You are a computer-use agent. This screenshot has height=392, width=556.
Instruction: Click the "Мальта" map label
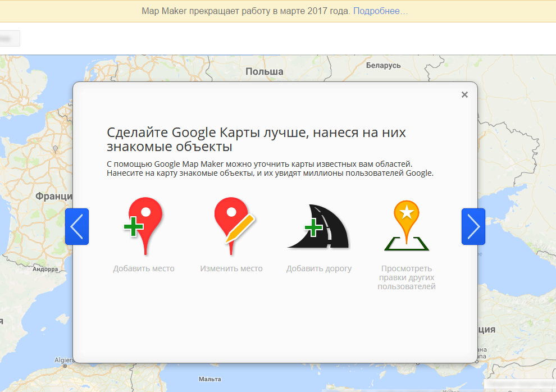coord(210,379)
